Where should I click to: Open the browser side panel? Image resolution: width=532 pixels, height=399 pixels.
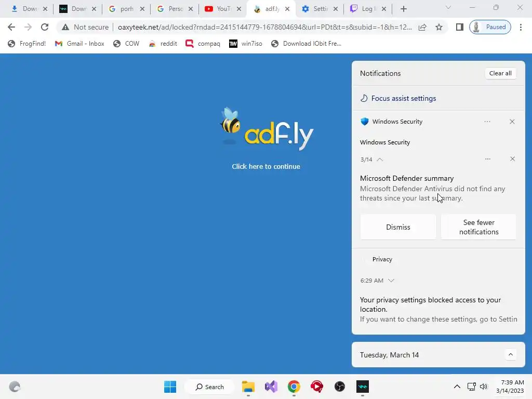(x=459, y=27)
